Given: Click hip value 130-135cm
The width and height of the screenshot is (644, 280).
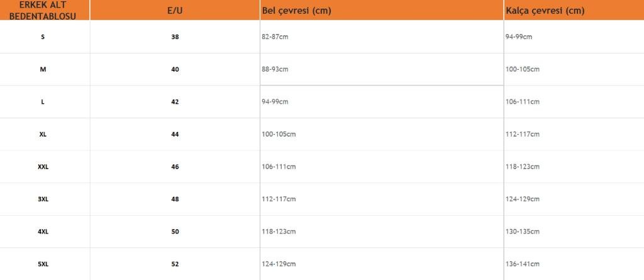Looking at the screenshot, I should pos(523,232).
